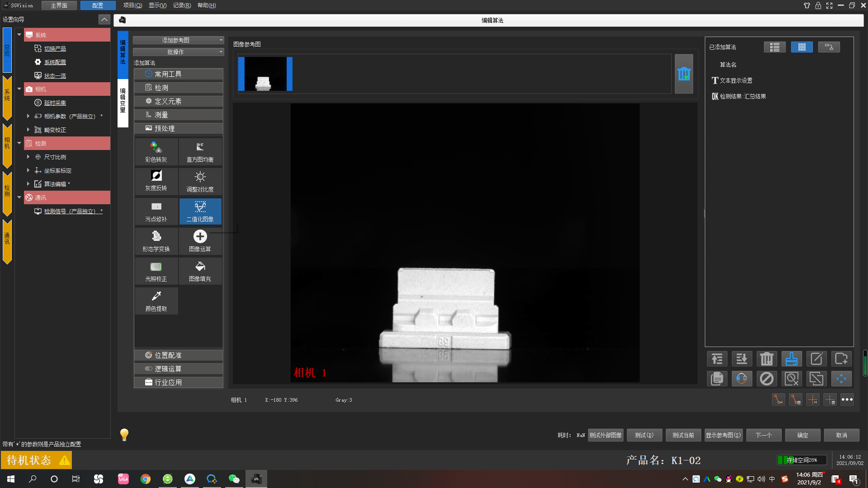Switch added algorithms to grid view
The height and width of the screenshot is (488, 868).
coord(802,47)
